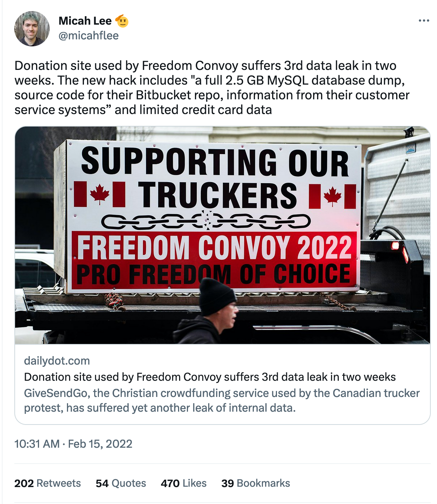Screen dimensions: 437x504
Task: Open the @micahflee profile handle
Action: pyautogui.click(x=88, y=36)
